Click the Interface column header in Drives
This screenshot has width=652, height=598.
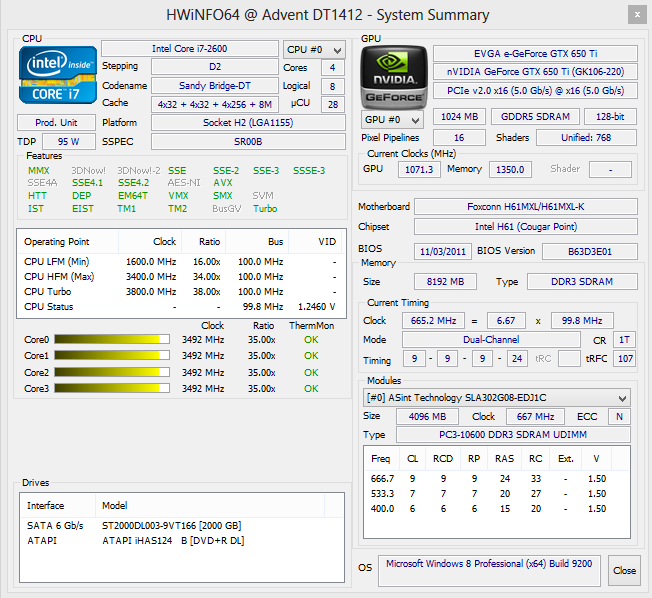[x=58, y=506]
